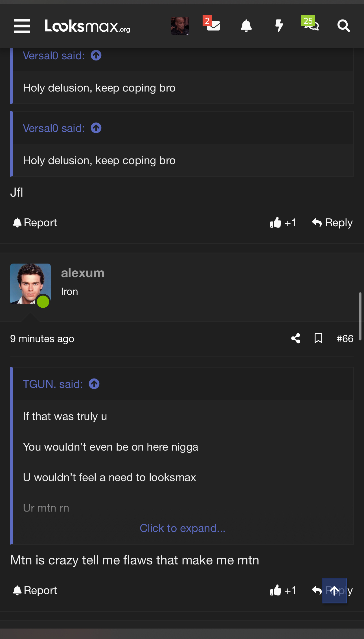Open the search magnifier icon
The image size is (364, 639).
[344, 26]
